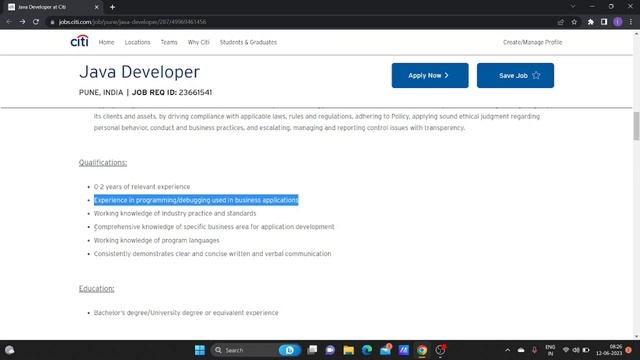Click the Apply Now button
640x360 pixels.
coord(430,76)
